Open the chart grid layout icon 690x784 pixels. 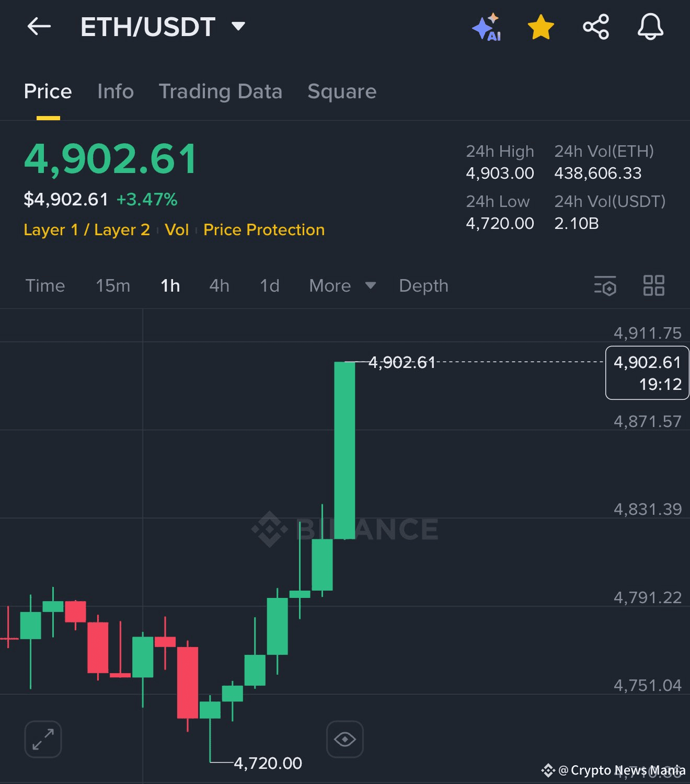coord(653,285)
